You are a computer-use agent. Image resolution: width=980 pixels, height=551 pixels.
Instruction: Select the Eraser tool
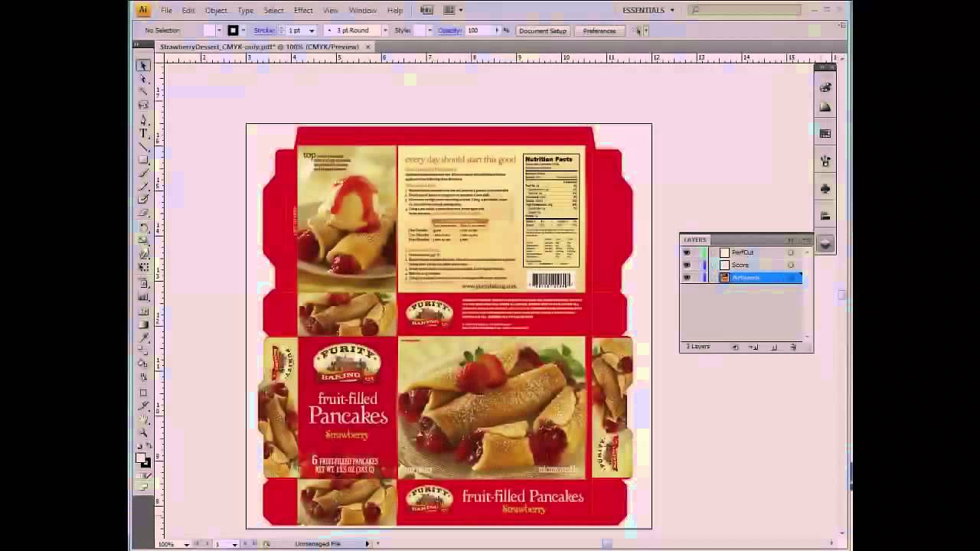[143, 214]
